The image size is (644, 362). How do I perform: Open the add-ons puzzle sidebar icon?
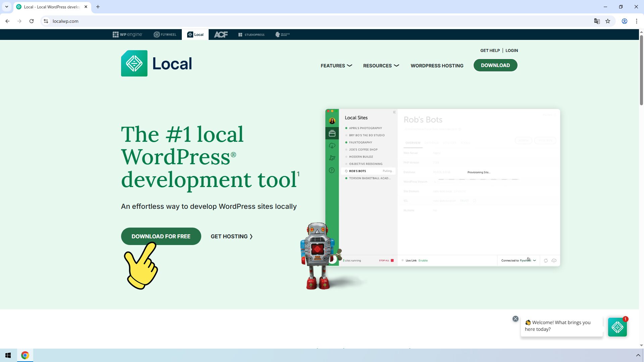[x=332, y=158]
